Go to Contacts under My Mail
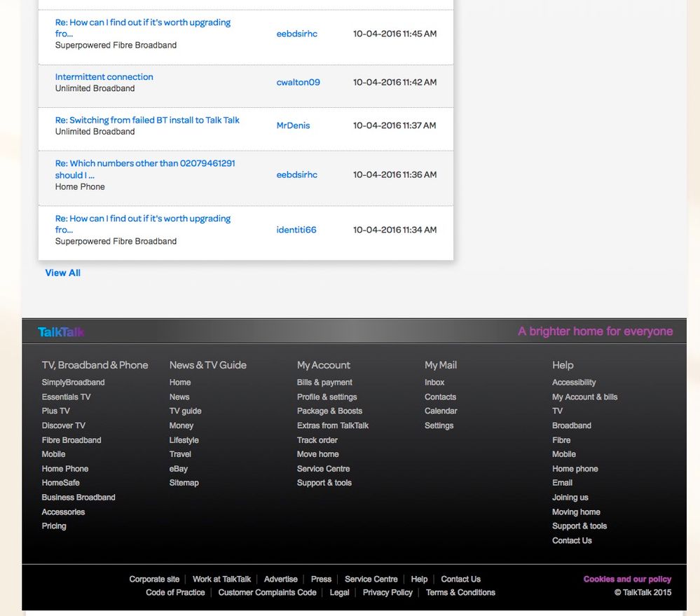The image size is (700, 616). (x=441, y=397)
